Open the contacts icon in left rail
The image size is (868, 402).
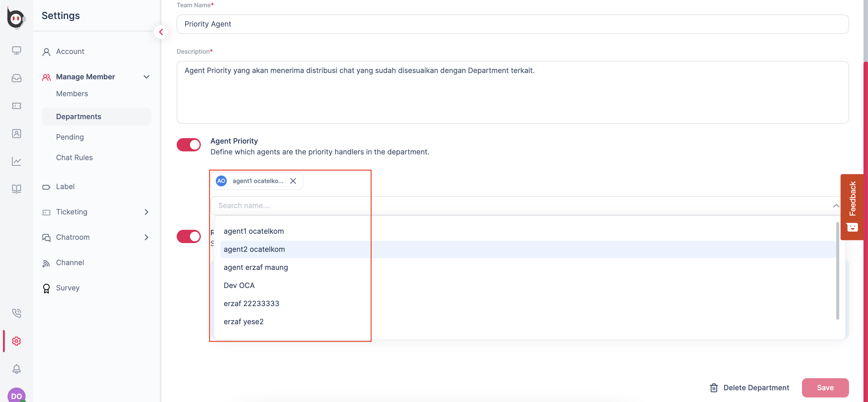pos(16,133)
